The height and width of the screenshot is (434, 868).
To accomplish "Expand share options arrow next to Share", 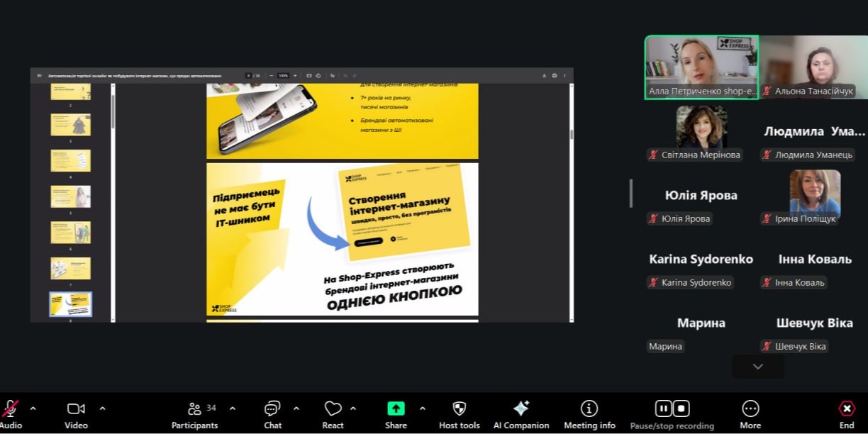I will [x=423, y=408].
